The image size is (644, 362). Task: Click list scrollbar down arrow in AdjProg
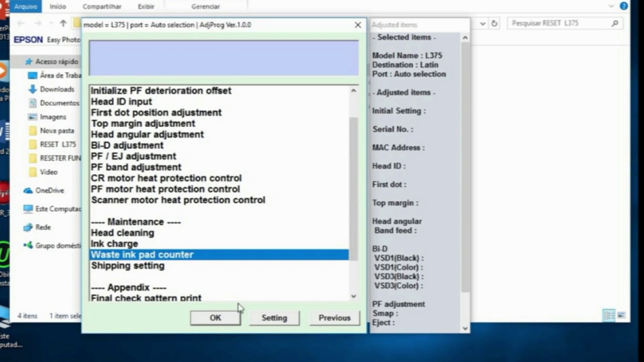click(353, 296)
